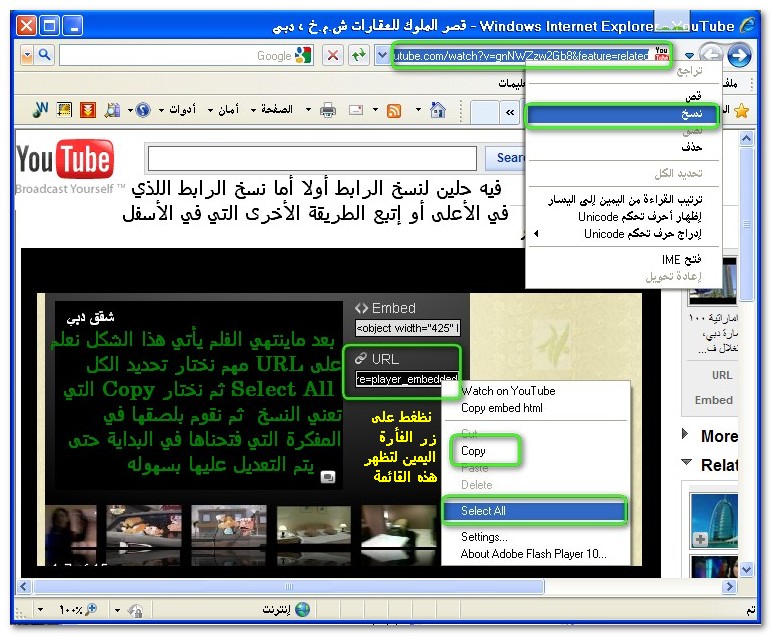Viewport: 772px width, 636px height.
Task: Expand the More section triangle
Action: [685, 434]
